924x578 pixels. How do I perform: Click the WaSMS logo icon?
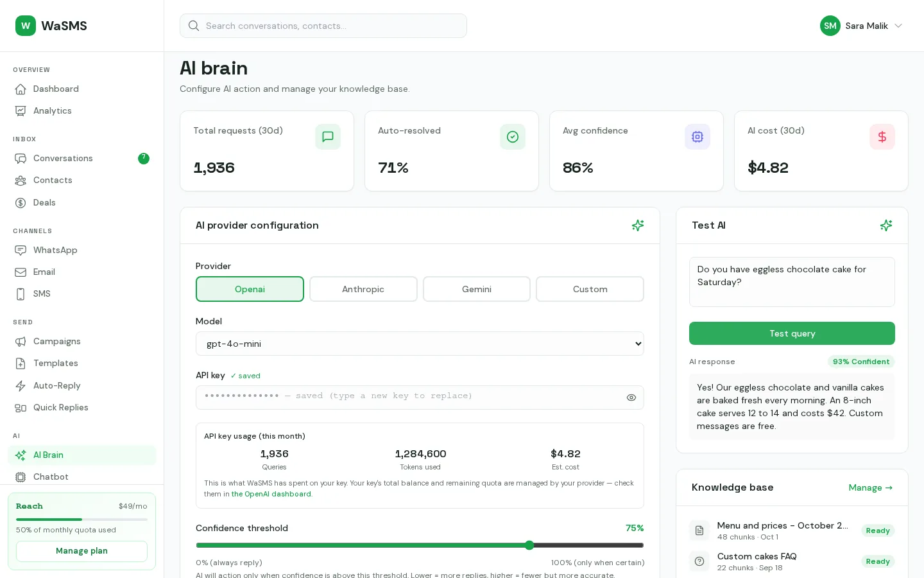26,26
